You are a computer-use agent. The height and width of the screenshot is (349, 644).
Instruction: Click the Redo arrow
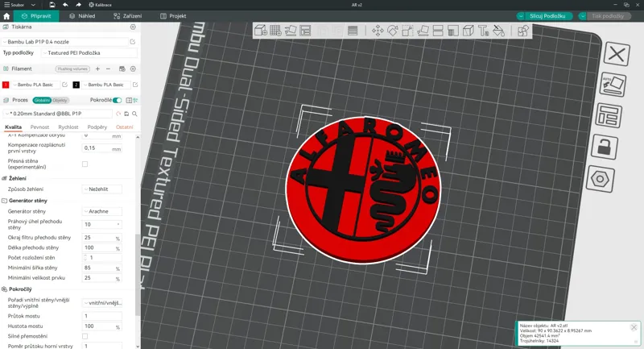tap(78, 5)
